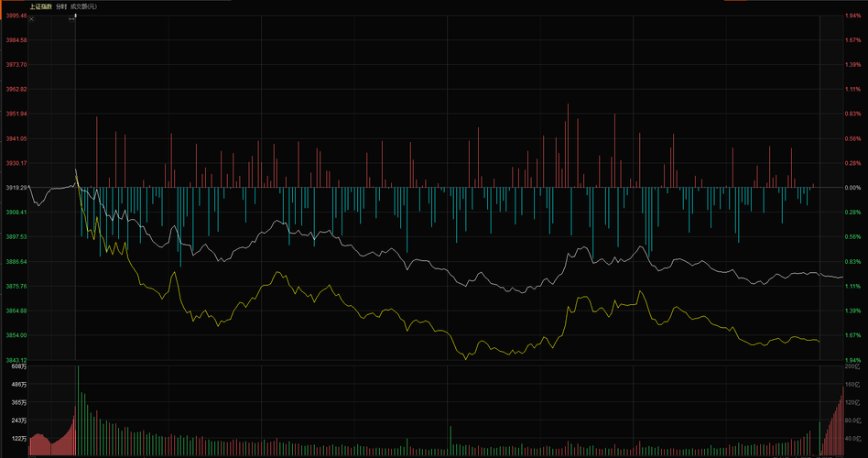Click the tallest green opening volume bar
The width and height of the screenshot is (868, 458).
tap(78, 410)
